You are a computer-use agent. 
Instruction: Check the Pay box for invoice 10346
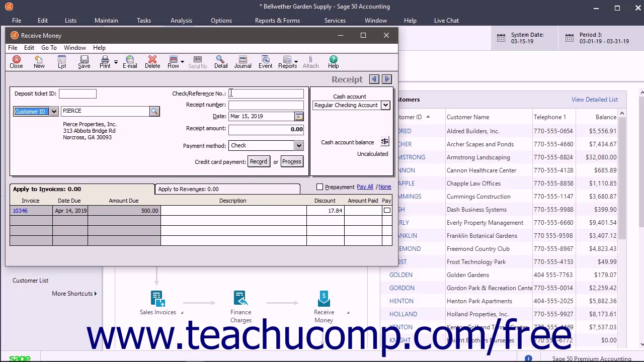[x=387, y=211]
